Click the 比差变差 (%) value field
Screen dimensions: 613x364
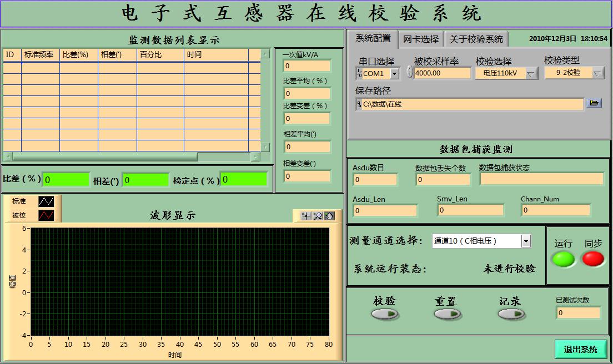tap(307, 118)
